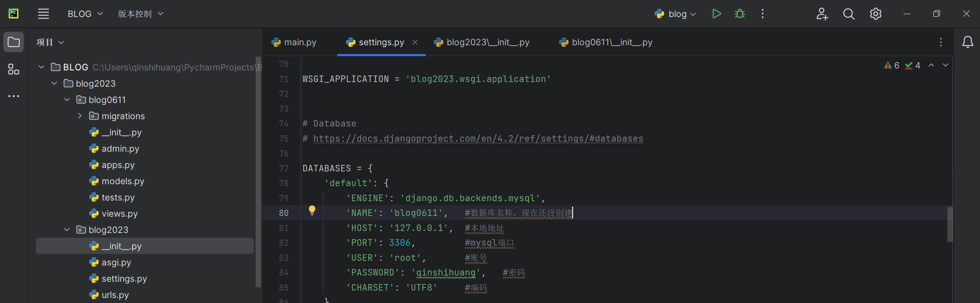Open the Structure tool window icon

click(x=14, y=69)
